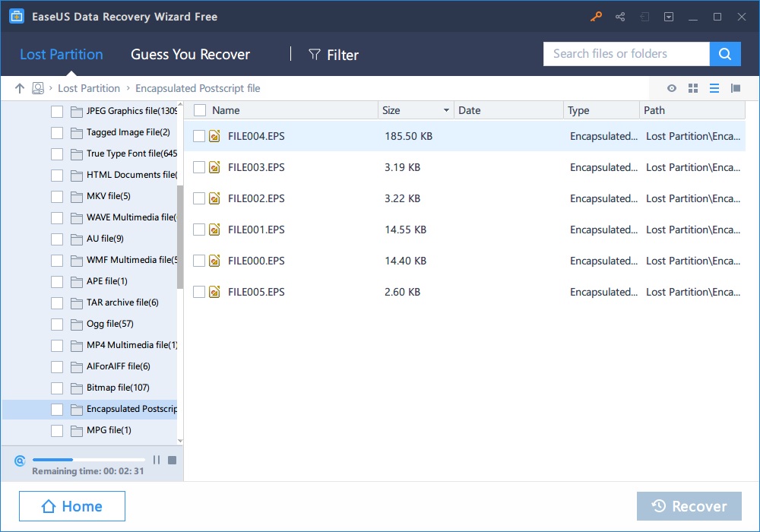Check the box for FILE005.EPS
This screenshot has height=532, width=760.
pos(199,292)
